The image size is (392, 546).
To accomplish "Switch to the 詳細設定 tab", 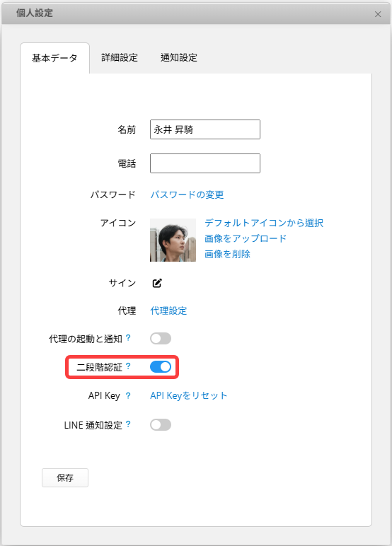I will (120, 57).
